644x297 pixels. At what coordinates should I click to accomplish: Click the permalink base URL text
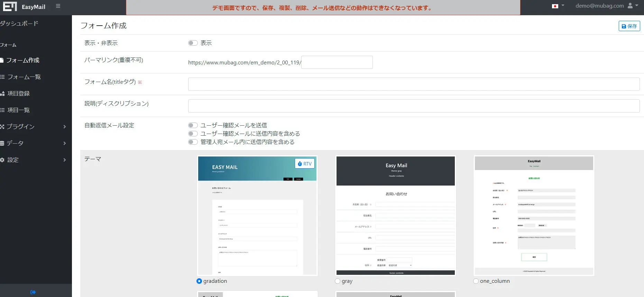pyautogui.click(x=245, y=63)
